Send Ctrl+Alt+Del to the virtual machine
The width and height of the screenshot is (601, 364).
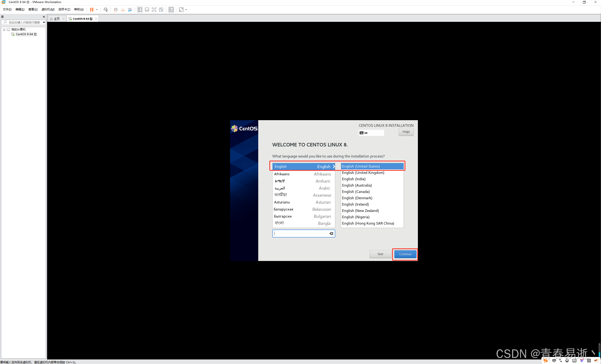[x=106, y=10]
